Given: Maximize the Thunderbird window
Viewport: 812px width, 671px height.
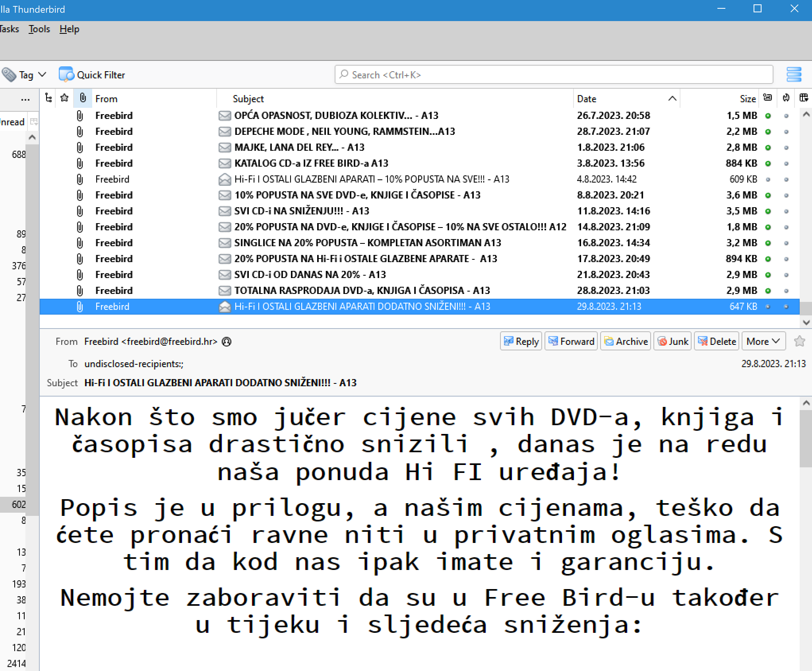Looking at the screenshot, I should pyautogui.click(x=758, y=9).
